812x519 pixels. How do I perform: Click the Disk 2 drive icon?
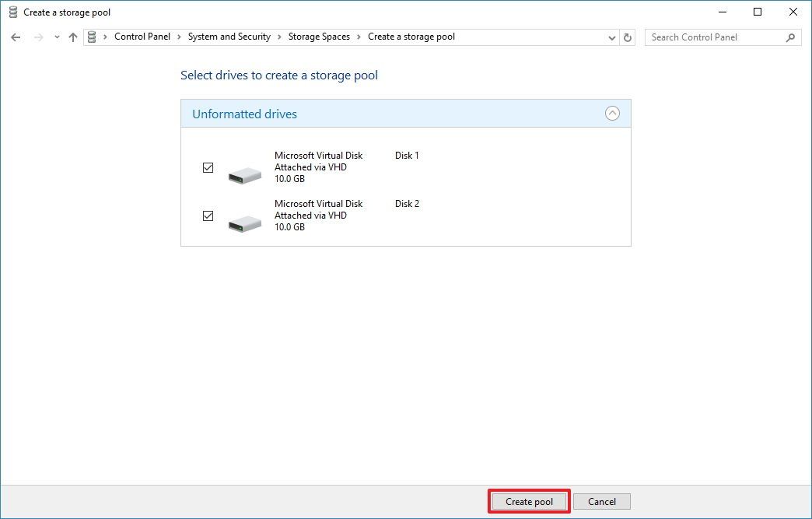(244, 221)
